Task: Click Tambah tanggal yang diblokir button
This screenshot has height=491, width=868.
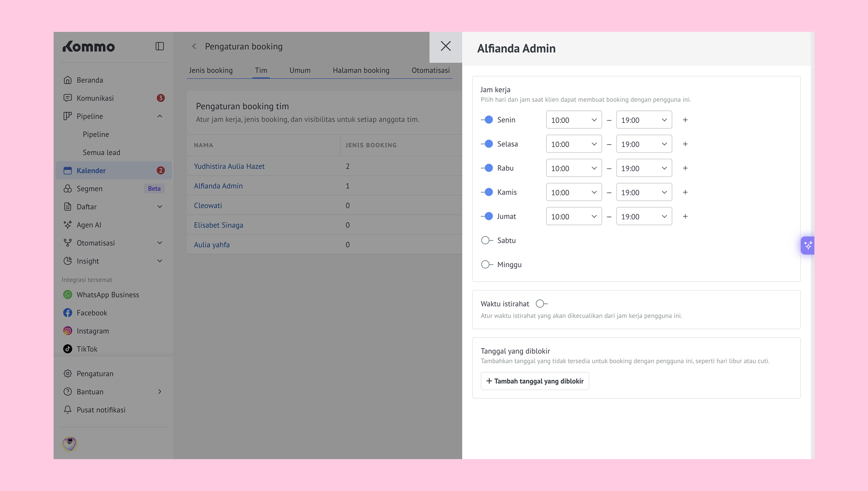Action: [x=535, y=381]
